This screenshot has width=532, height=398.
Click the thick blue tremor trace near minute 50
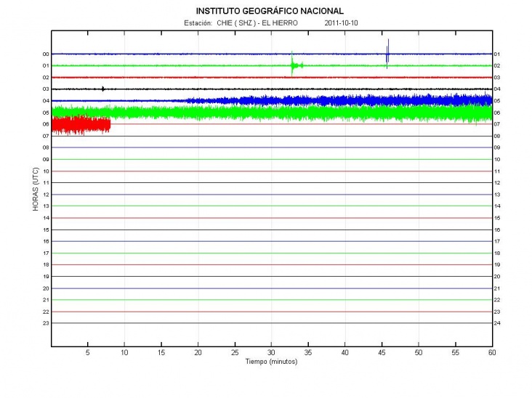[418, 100]
